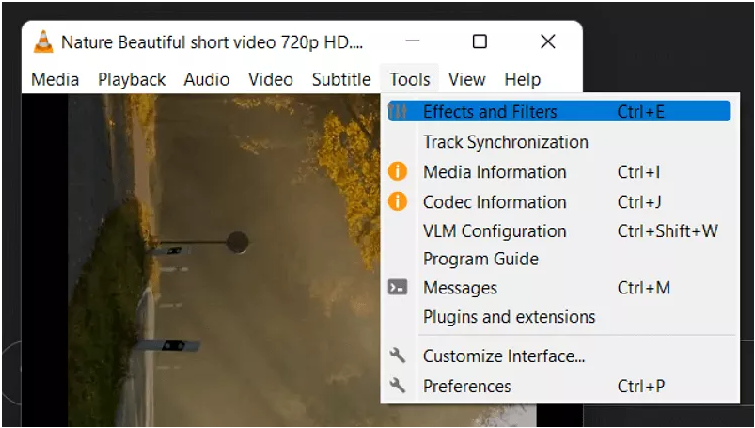Image resolution: width=755 pixels, height=428 pixels.
Task: Click the window title text Nature Beautiful short video
Action: [211, 42]
